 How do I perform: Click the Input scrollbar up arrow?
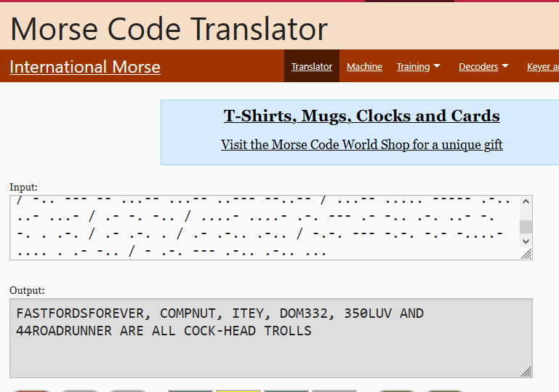click(526, 201)
